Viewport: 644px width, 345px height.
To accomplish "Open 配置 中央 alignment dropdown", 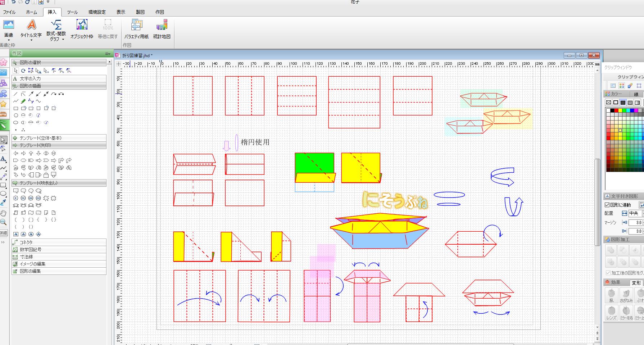I will 636,213.
